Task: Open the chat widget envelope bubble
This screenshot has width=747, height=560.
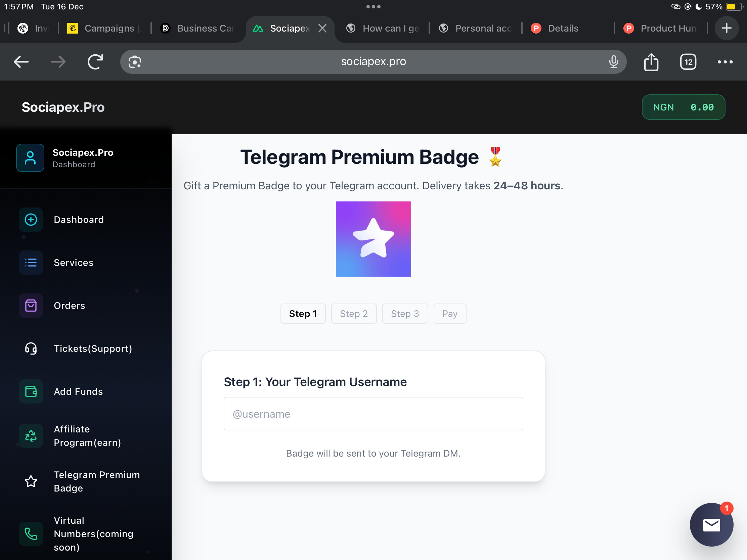Action: [x=711, y=524]
